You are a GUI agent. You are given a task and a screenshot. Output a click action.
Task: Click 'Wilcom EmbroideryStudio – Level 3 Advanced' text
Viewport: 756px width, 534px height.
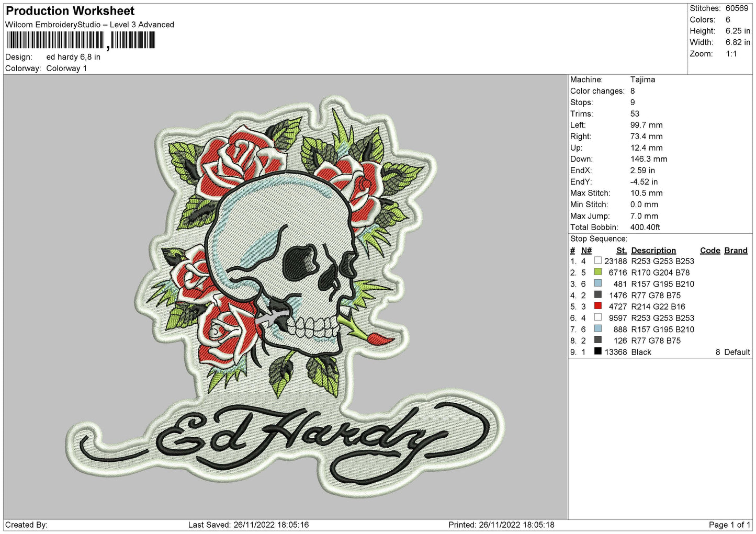point(89,25)
